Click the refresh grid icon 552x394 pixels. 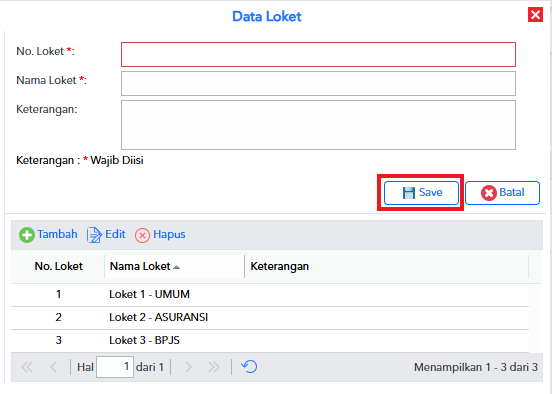[249, 367]
